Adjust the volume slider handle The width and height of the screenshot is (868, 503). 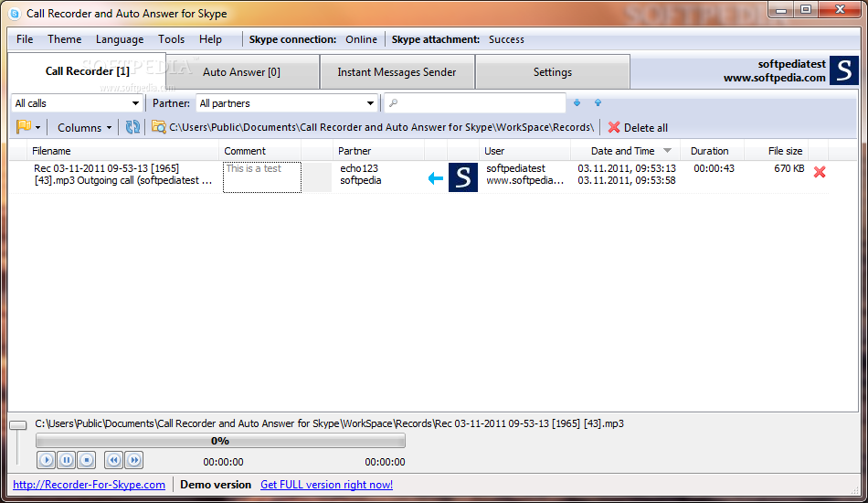(18, 425)
